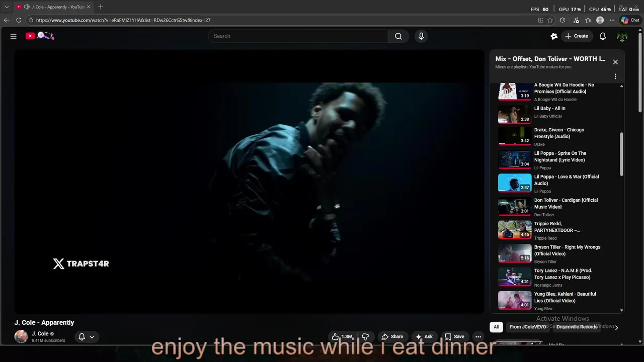
Task: Click the video player area
Action: tap(249, 182)
